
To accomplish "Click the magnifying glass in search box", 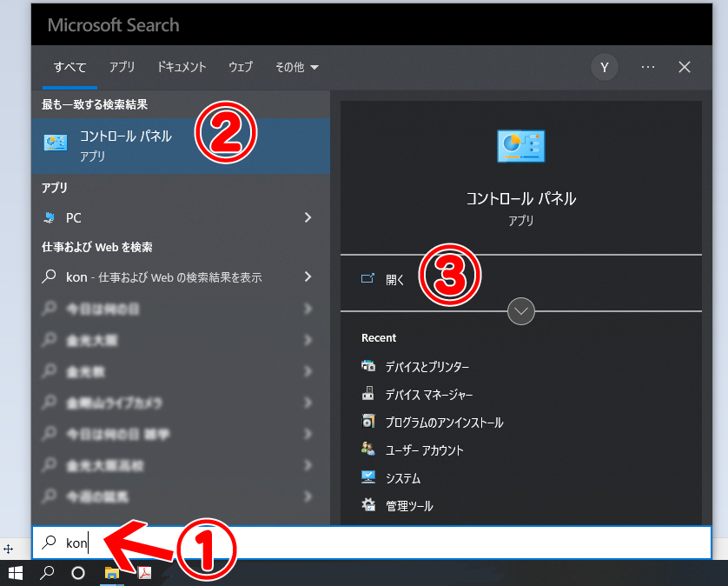I will pos(49,543).
